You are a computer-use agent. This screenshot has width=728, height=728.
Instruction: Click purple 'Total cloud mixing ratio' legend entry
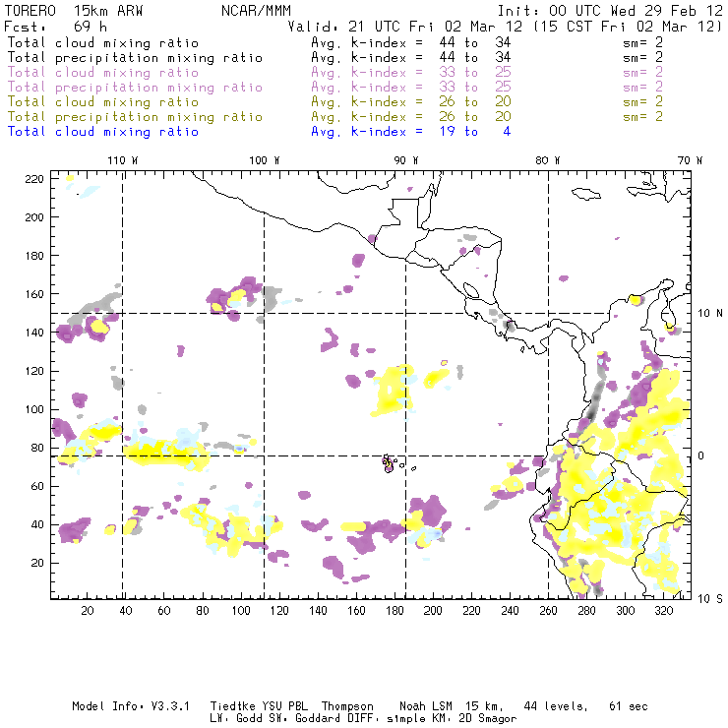coord(103,73)
